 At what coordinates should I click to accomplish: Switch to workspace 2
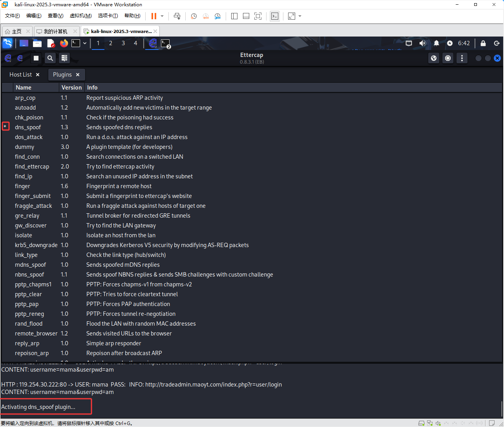[111, 43]
